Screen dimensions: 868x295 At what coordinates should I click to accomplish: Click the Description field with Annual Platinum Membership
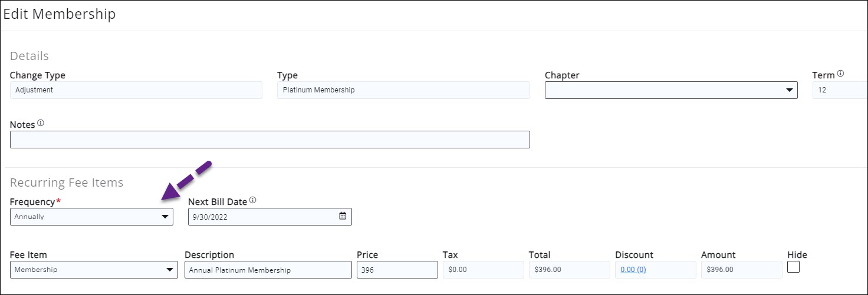(x=268, y=270)
